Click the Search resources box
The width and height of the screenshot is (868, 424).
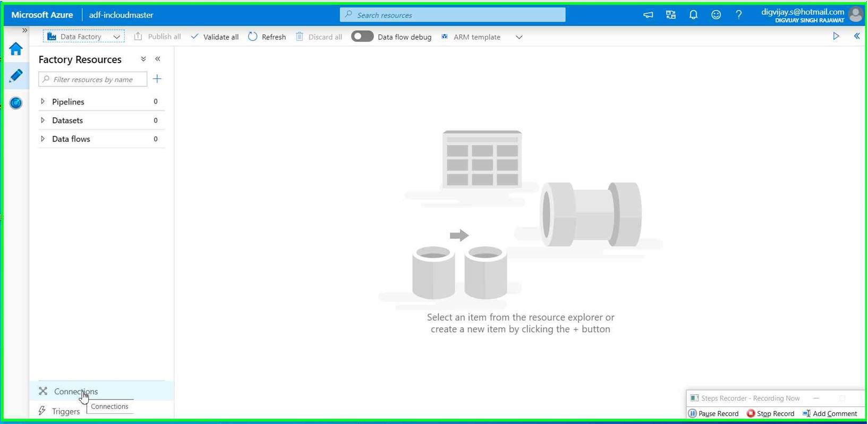pyautogui.click(x=453, y=15)
